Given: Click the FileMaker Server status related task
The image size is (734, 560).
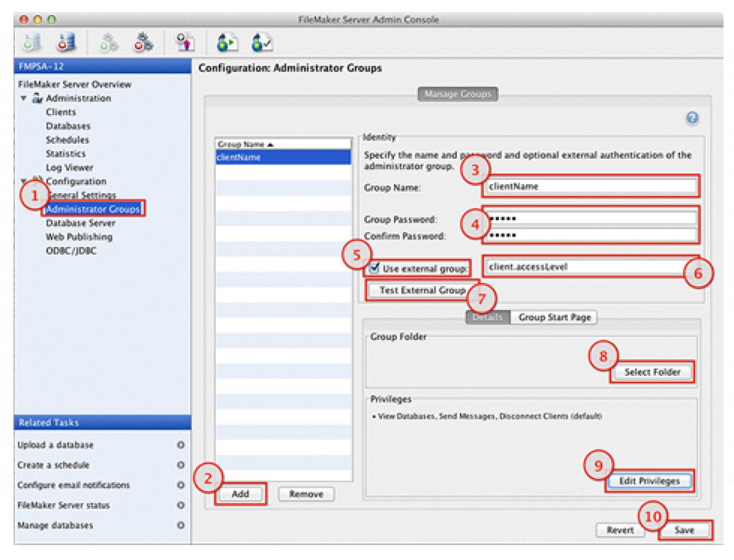Looking at the screenshot, I should point(63,505).
